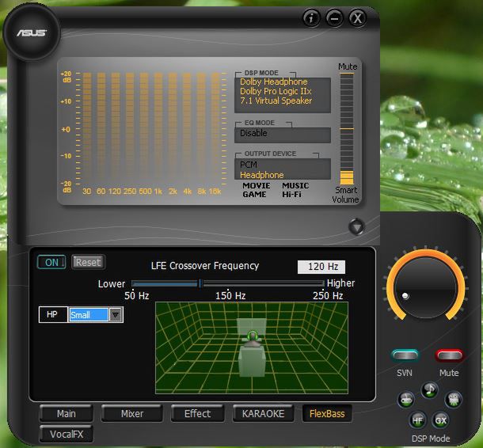Click the Disable EQ mode field

click(x=283, y=135)
